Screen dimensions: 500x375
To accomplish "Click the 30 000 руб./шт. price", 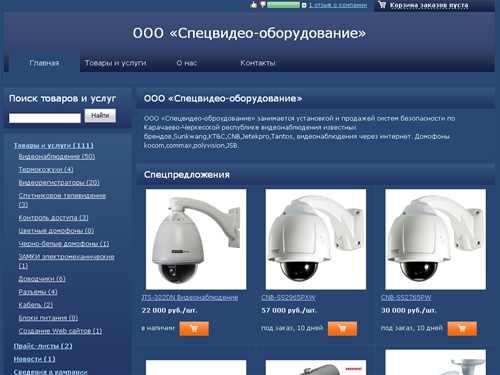I will 409,310.
